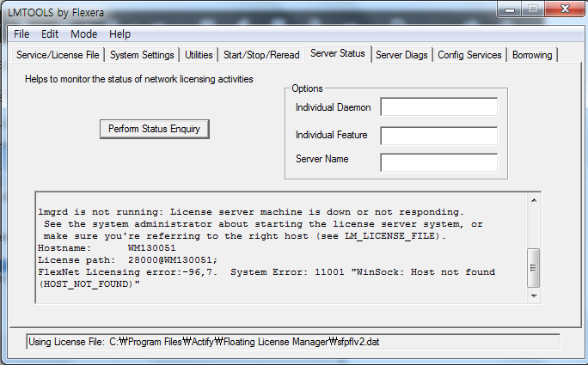
Task: Open the Mode menu
Action: (x=83, y=34)
